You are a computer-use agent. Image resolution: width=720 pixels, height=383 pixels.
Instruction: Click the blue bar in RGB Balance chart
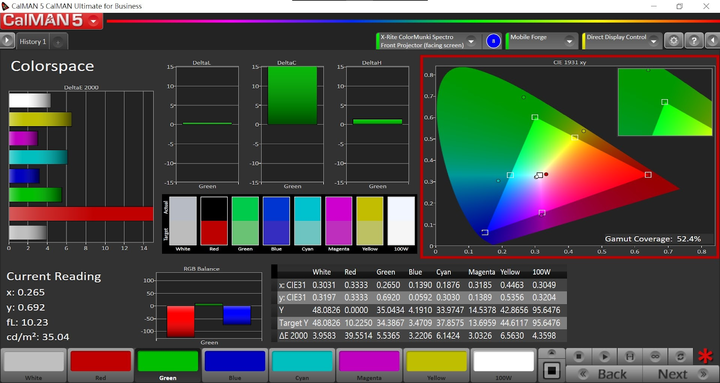237,315
